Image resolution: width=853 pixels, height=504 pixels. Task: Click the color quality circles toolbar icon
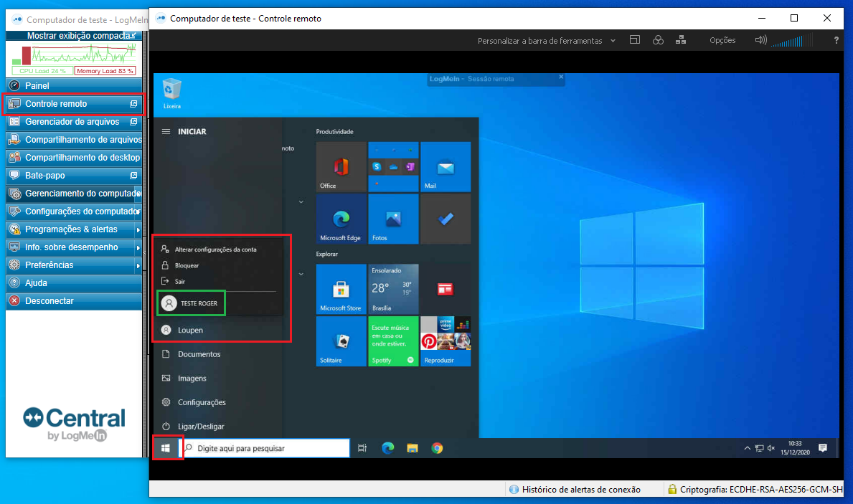658,40
